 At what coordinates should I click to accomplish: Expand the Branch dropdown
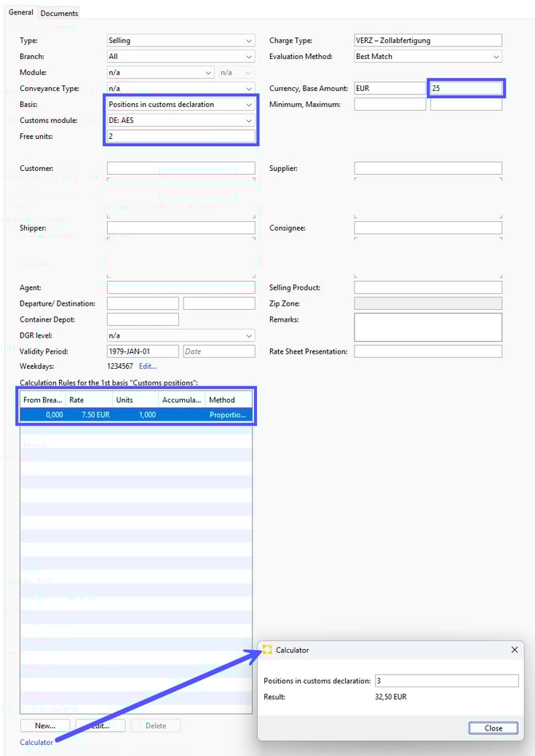point(180,57)
